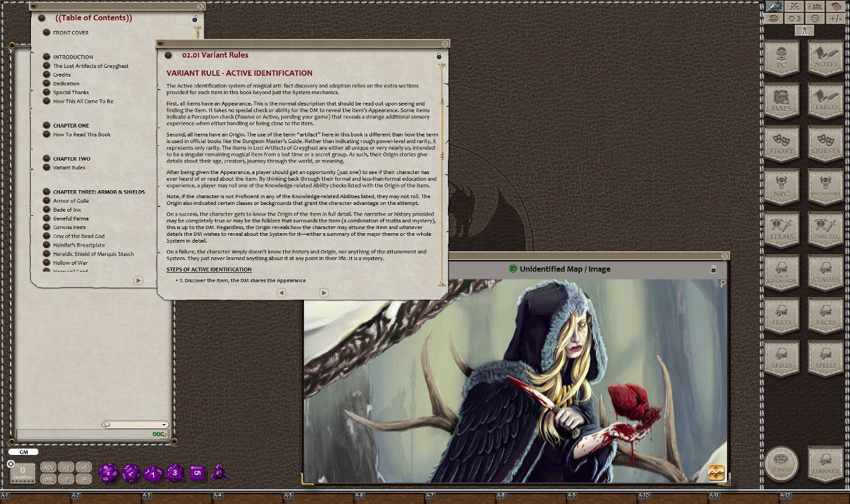Open the Story panel

pyautogui.click(x=782, y=145)
